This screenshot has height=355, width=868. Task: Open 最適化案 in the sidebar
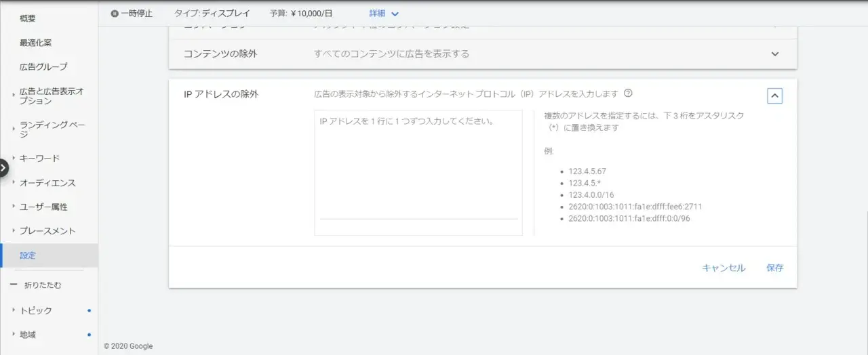tap(35, 43)
